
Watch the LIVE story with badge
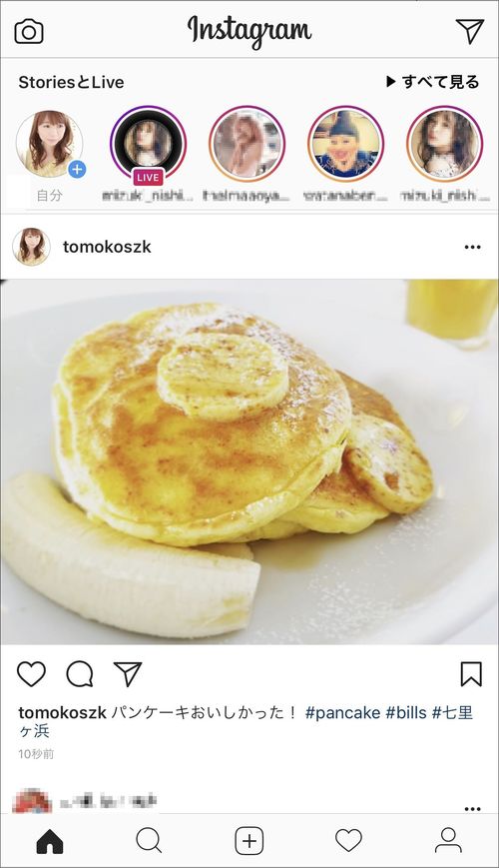pyautogui.click(x=149, y=145)
